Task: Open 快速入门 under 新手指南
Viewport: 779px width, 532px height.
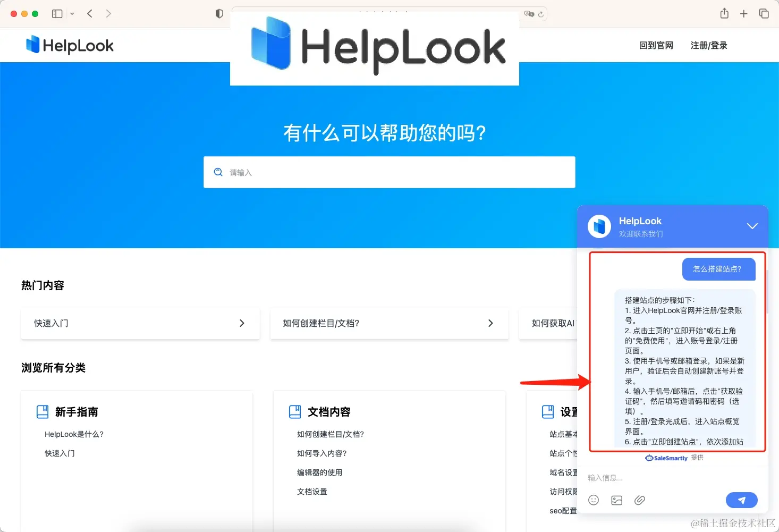Action: coord(60,453)
